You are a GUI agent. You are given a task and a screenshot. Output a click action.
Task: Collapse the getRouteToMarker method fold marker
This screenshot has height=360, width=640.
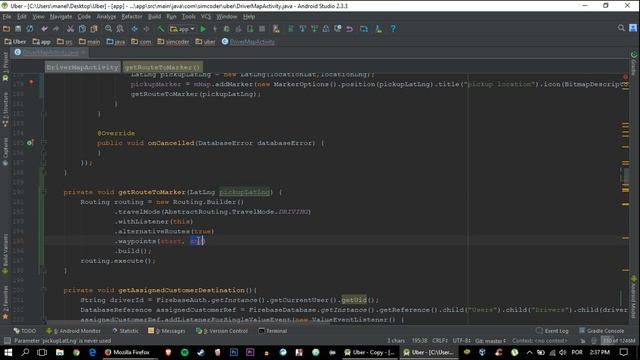pyautogui.click(x=44, y=192)
